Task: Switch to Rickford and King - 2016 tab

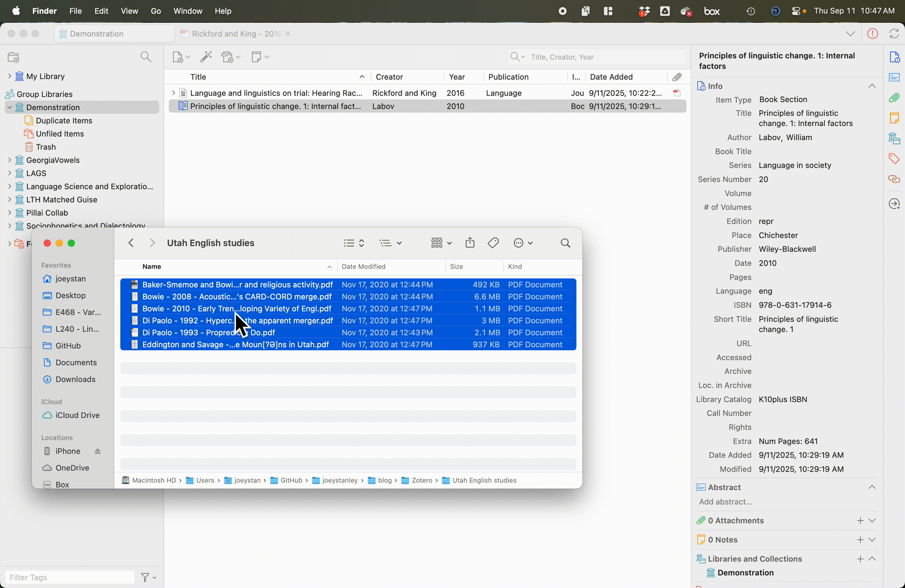Action: click(236, 34)
